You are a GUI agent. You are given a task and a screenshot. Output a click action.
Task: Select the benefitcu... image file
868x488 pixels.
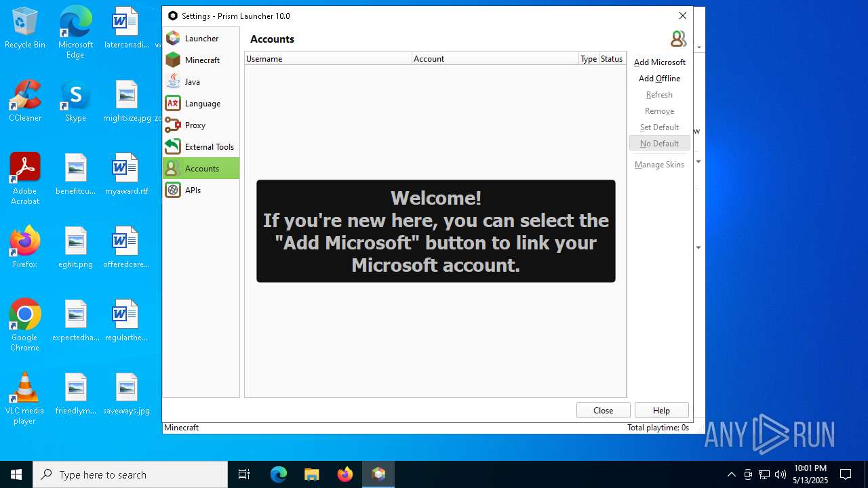pyautogui.click(x=75, y=174)
